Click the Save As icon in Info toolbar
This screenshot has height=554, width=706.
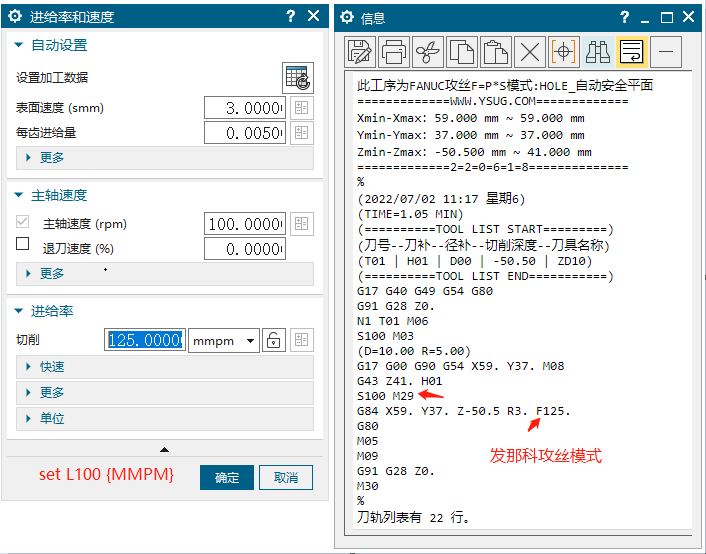coord(360,52)
